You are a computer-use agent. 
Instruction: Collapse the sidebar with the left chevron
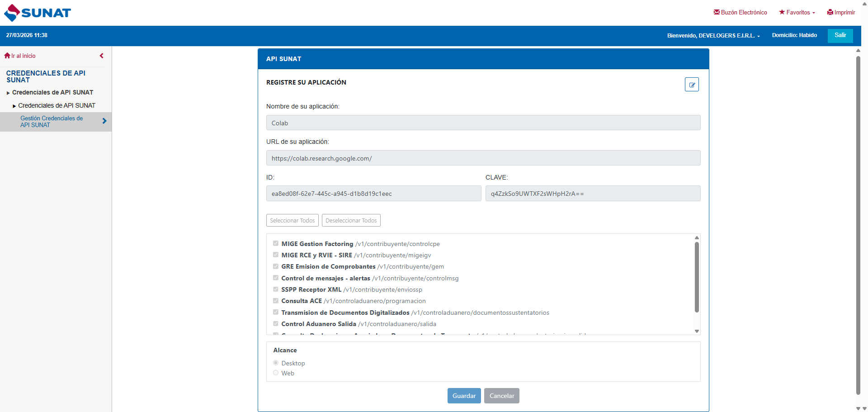tap(102, 56)
